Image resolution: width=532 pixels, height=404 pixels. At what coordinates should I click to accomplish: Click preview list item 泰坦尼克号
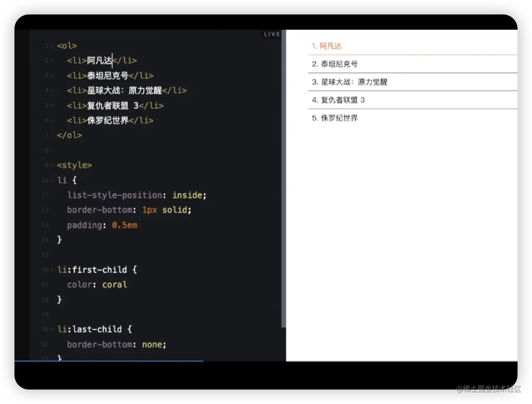click(413, 64)
